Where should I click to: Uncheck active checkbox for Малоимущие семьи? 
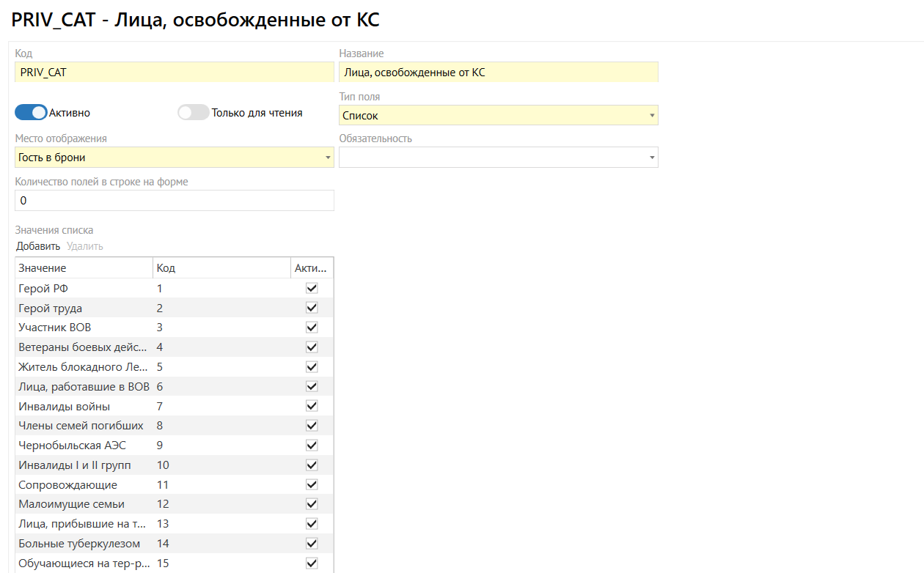click(x=312, y=504)
